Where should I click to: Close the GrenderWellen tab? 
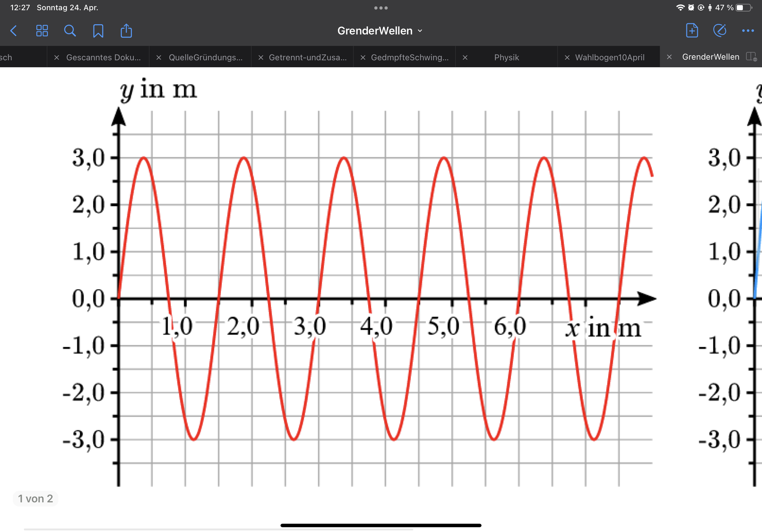point(669,57)
